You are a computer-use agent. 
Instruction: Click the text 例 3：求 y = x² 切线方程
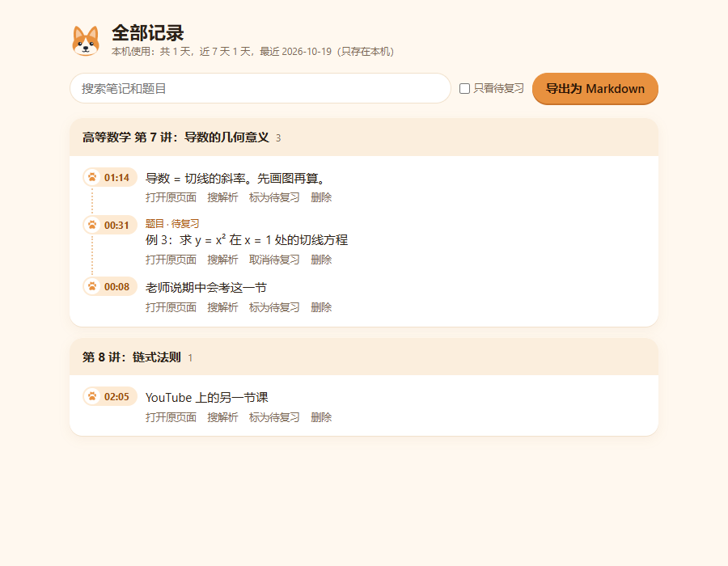point(247,240)
